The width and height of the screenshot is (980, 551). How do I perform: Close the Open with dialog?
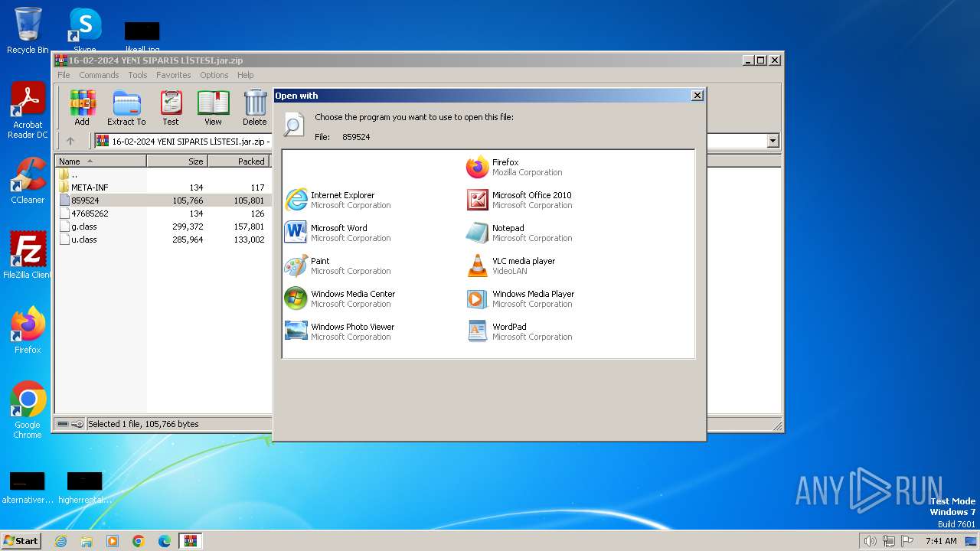coord(697,96)
